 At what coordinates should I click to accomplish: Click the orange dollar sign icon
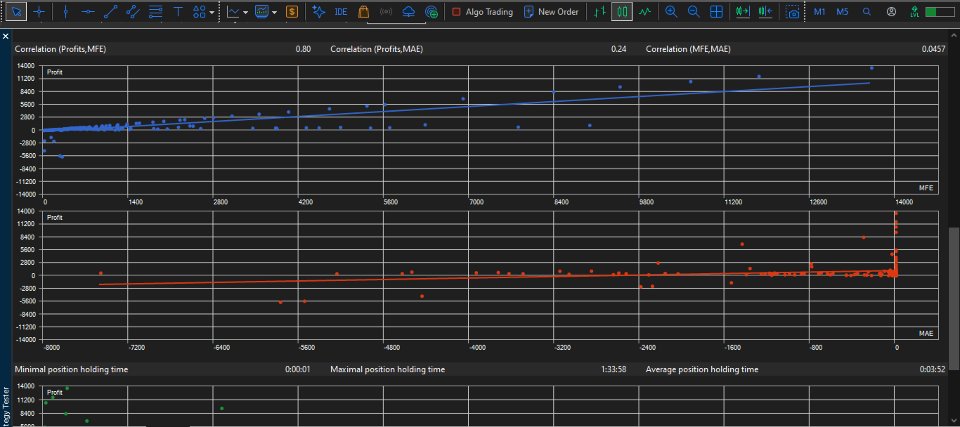292,12
